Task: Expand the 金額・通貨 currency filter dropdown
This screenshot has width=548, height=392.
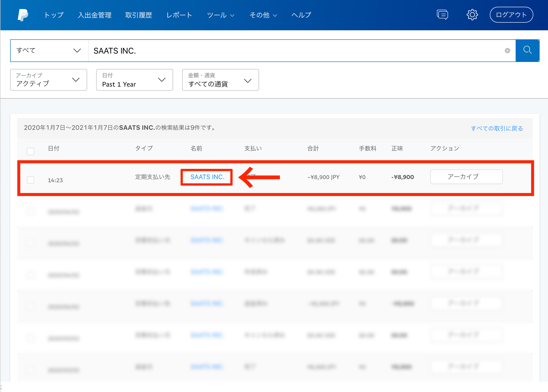Action: coord(220,80)
